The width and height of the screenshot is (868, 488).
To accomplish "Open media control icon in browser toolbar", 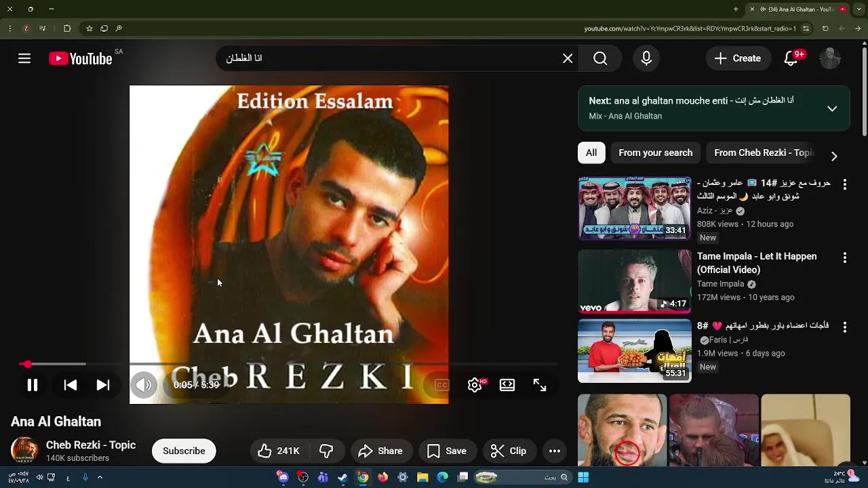I will pyautogui.click(x=42, y=28).
